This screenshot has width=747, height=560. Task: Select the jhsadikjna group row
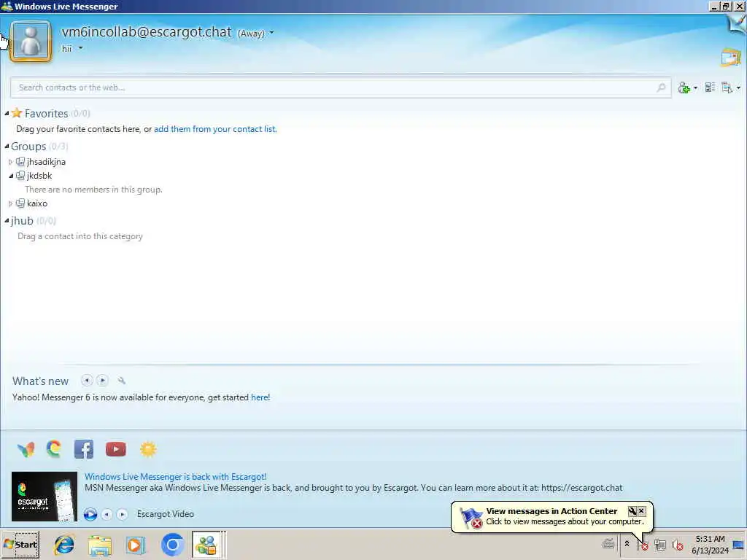(46, 162)
